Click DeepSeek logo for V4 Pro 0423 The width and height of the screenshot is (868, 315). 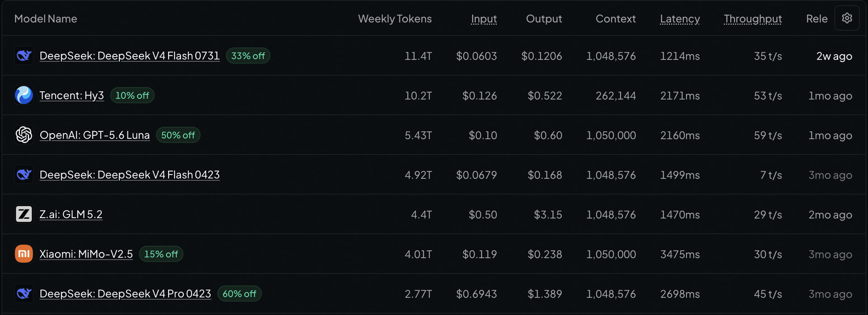[24, 294]
